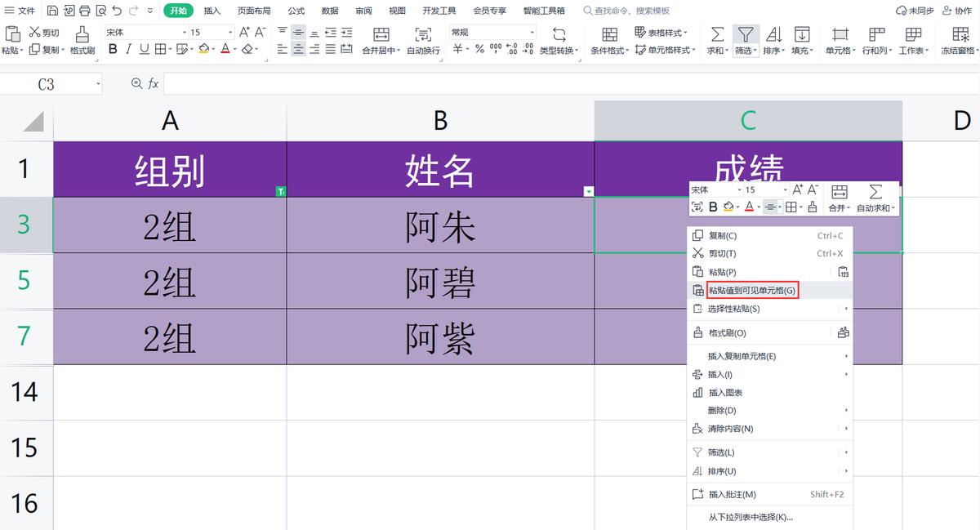This screenshot has width=980, height=530.
Task: Switch to the 插入 ribbon tab
Action: coord(211,11)
